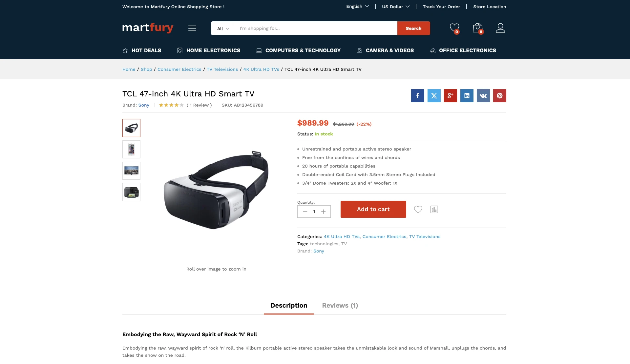Share product on LinkedIn
Screen dimensions: 630x364
tap(467, 96)
